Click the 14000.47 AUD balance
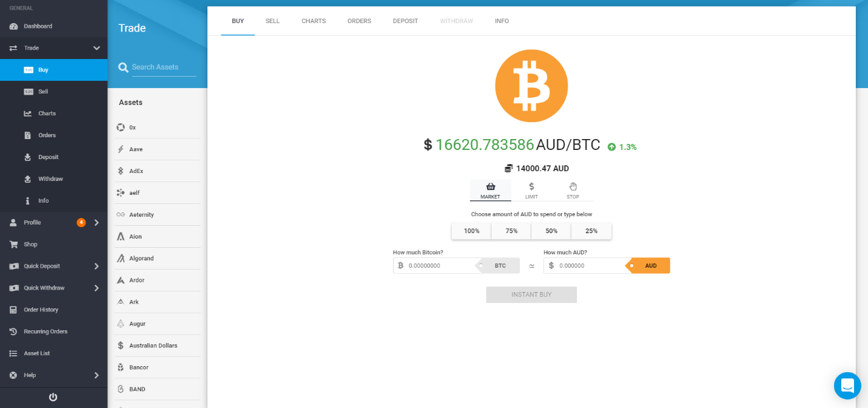The image size is (868, 408). tap(537, 169)
